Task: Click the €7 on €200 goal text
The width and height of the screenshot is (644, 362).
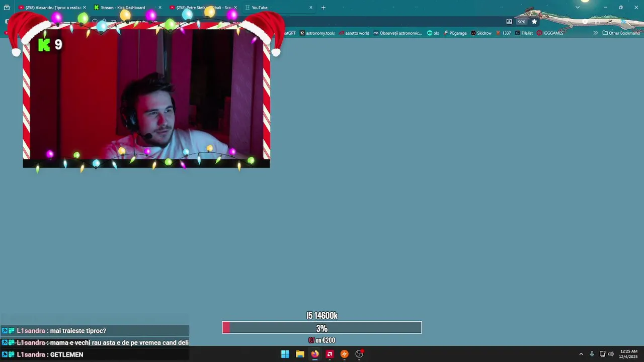Action: (322, 340)
